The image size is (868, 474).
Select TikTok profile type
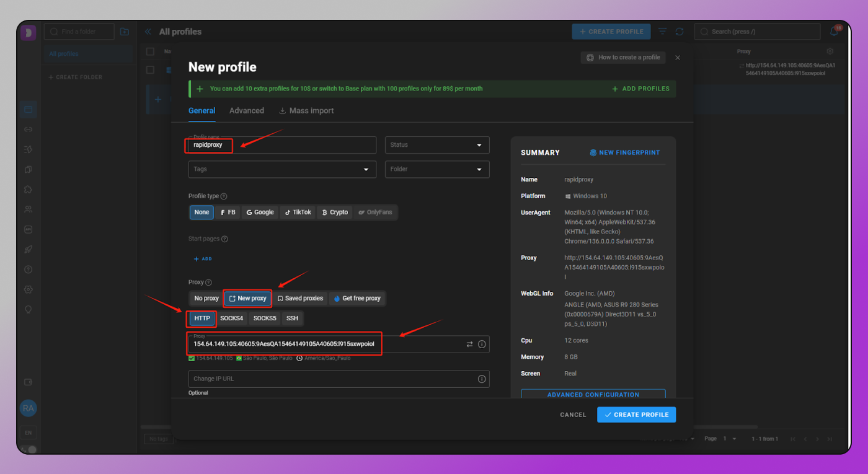click(x=298, y=212)
